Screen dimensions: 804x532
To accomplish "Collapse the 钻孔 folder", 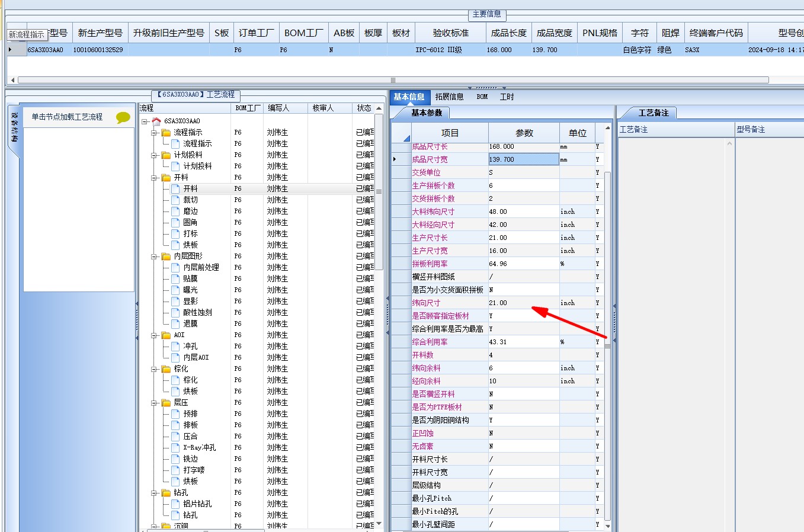I will click(x=155, y=493).
